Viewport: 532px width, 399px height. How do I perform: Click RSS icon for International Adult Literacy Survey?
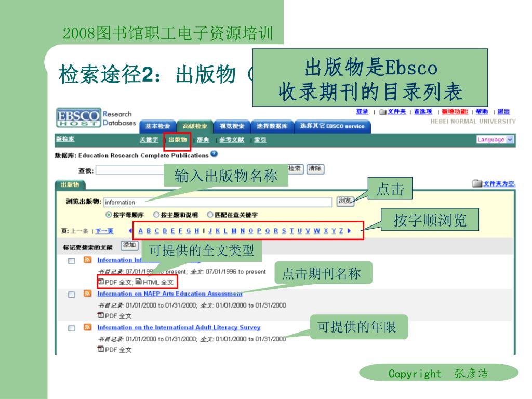point(87,327)
